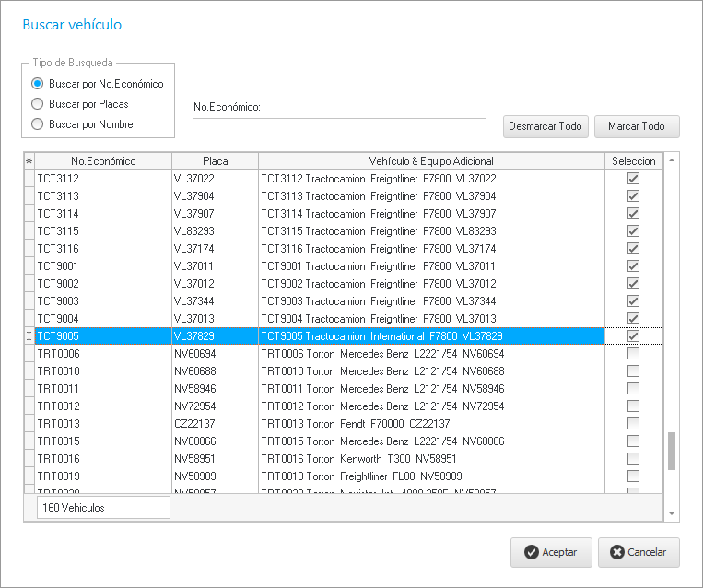Click the Seleccion column header
The width and height of the screenshot is (703, 588).
click(x=633, y=161)
